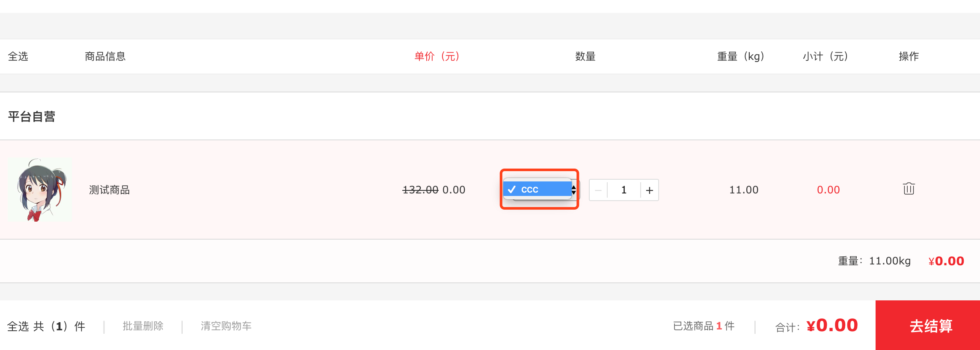
Task: Click the quantity input field showing 1
Action: tap(624, 190)
